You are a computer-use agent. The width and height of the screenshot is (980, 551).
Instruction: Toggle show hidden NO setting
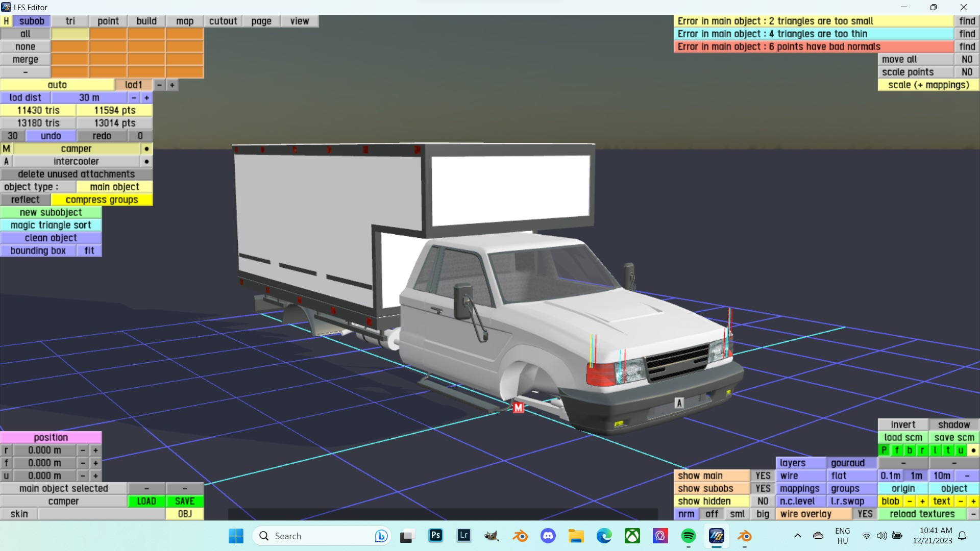pos(763,501)
